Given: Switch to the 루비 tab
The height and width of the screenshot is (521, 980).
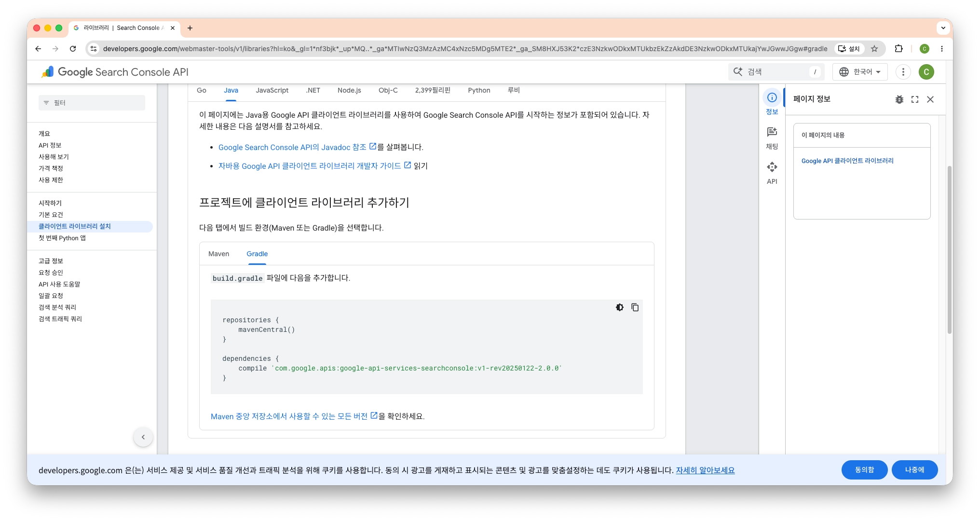Looking at the screenshot, I should coord(514,90).
